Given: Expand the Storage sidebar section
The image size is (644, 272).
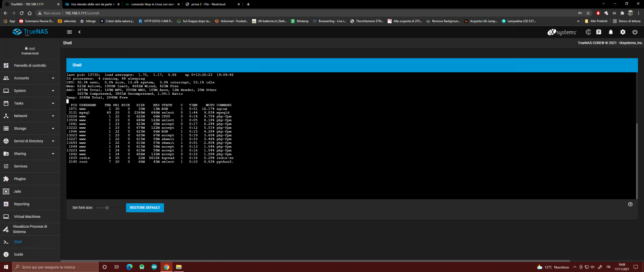Looking at the screenshot, I should click(30, 129).
